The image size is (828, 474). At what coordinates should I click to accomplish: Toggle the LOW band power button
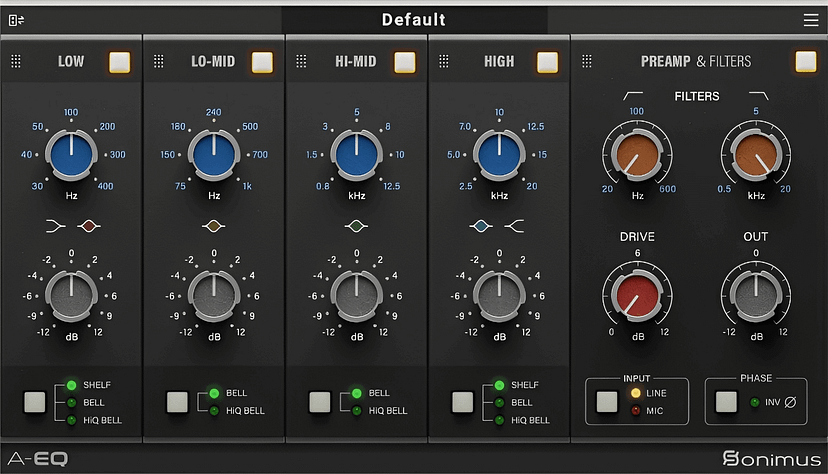[120, 62]
